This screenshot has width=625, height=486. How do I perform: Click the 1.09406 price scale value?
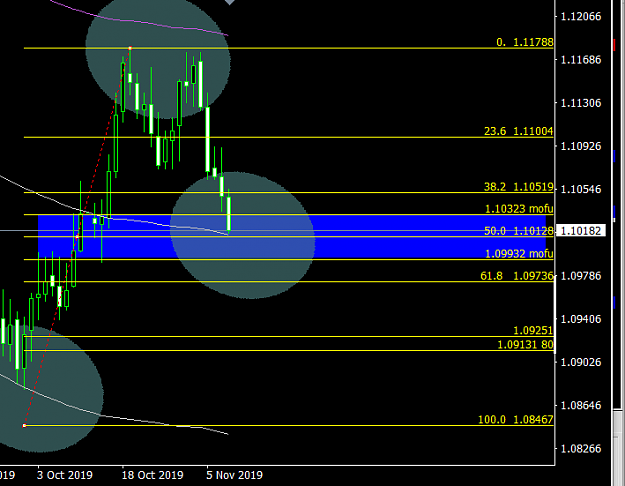581,319
